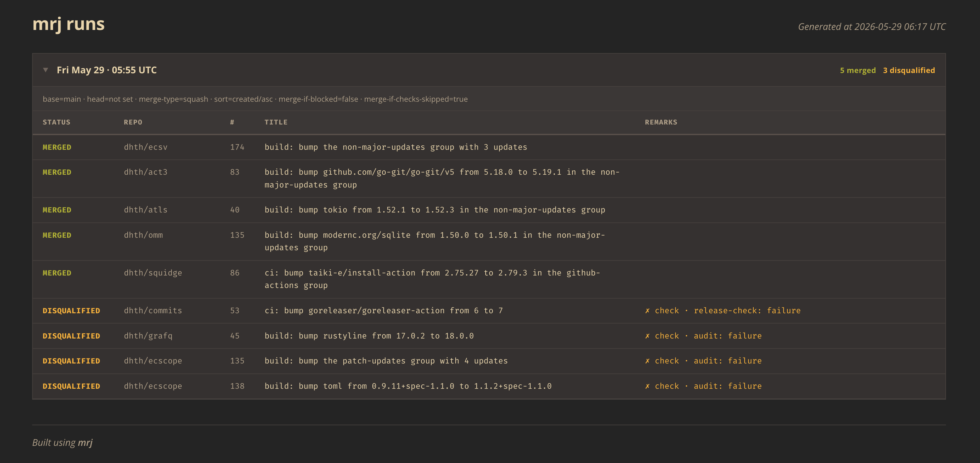Click the REPO column header
980x463 pixels.
(x=133, y=122)
